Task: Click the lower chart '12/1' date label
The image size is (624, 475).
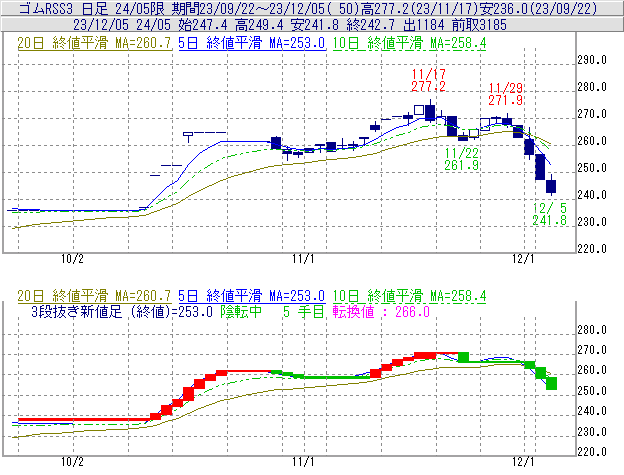Action: [x=523, y=461]
